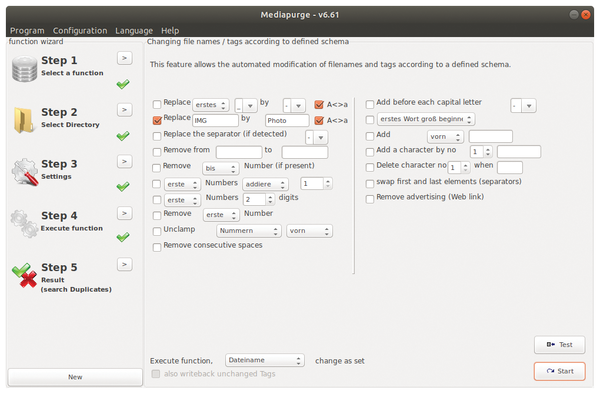The image size is (600, 394).
Task: Enable Delete character no checkbox
Action: tap(370, 168)
